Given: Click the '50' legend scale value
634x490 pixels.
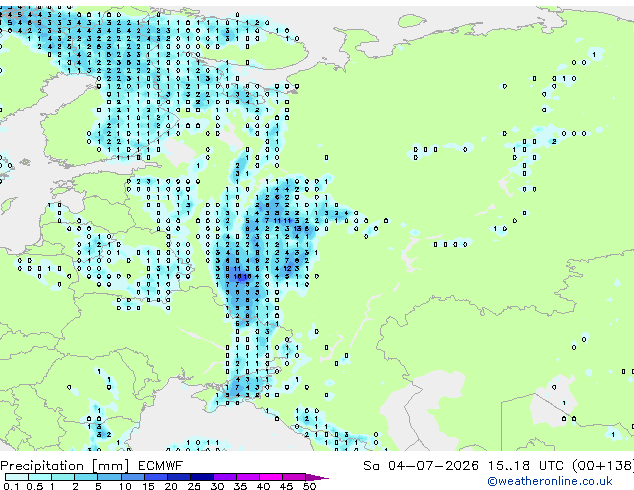Looking at the screenshot, I should 310,486.
